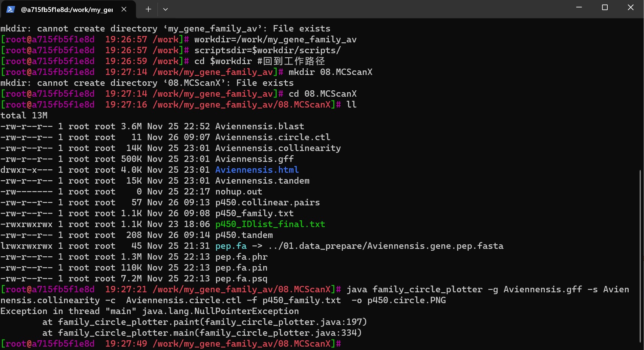This screenshot has width=644, height=350.
Task: Click p450_family.txt in the file listing
Action: (254, 213)
